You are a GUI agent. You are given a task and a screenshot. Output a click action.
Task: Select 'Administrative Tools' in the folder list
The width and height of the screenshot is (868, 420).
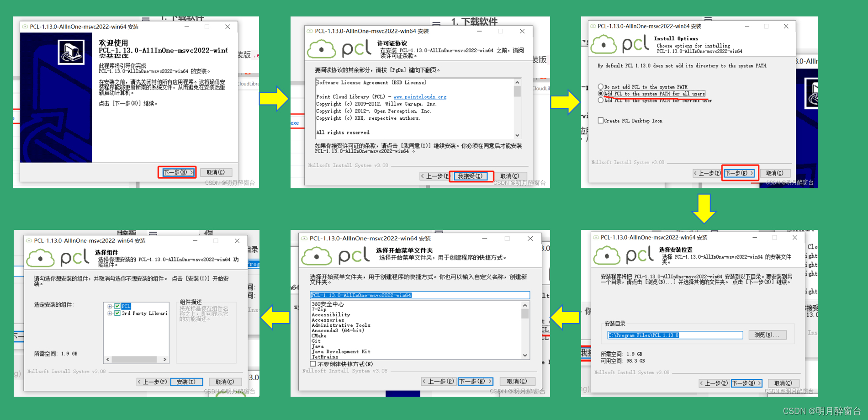tap(341, 325)
